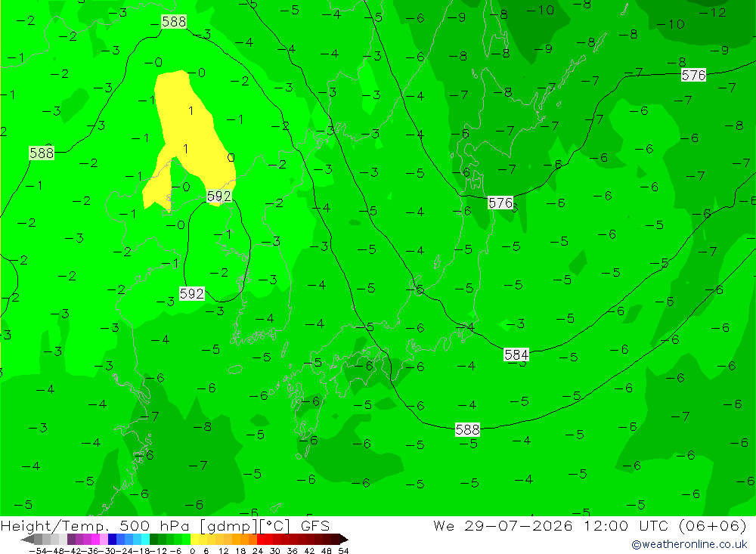The width and height of the screenshot is (756, 554).
Task: Click the GFS model name in title
Action: click(x=314, y=525)
